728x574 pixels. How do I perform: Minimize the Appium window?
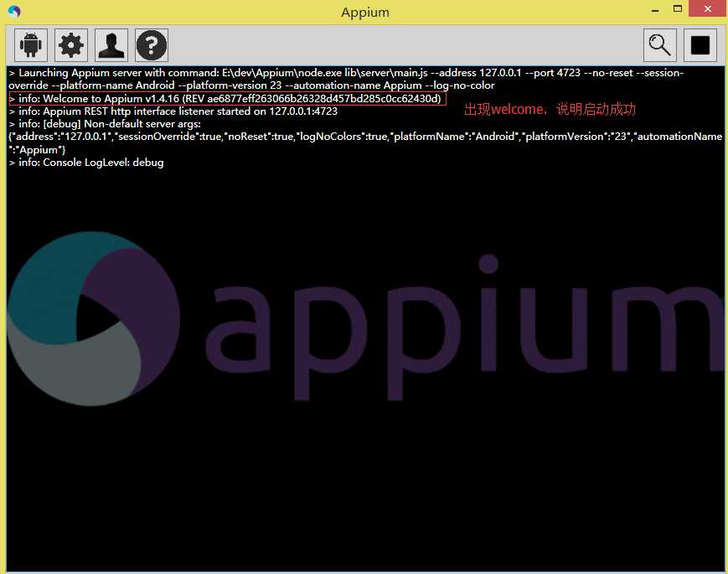coord(655,10)
